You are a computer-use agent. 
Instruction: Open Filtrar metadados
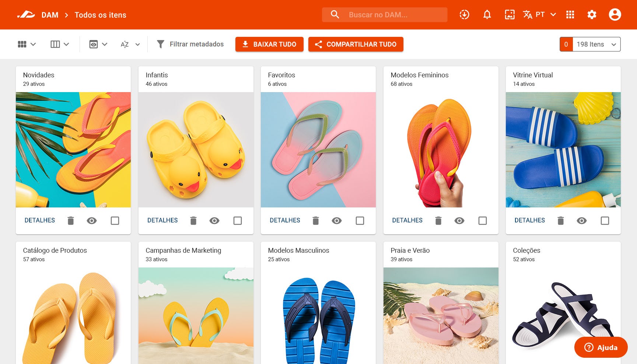tap(190, 44)
